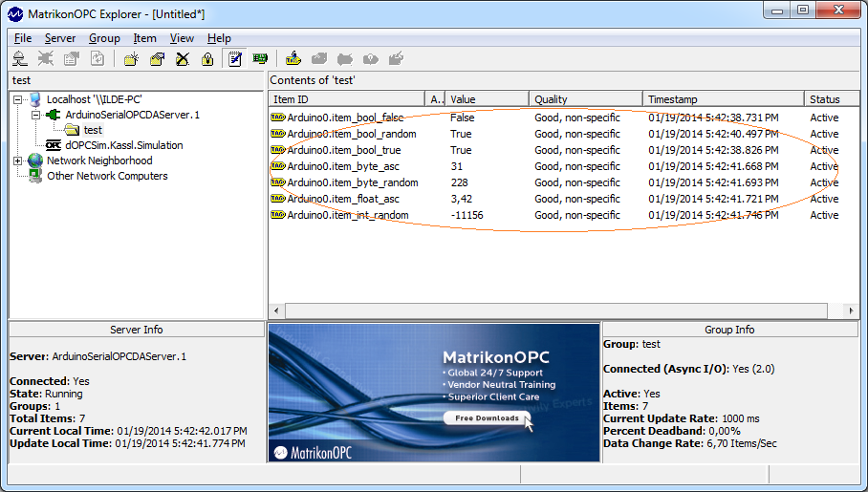Click the horizontal scrollbar left arrow
This screenshot has width=868, height=492.
pyautogui.click(x=276, y=310)
